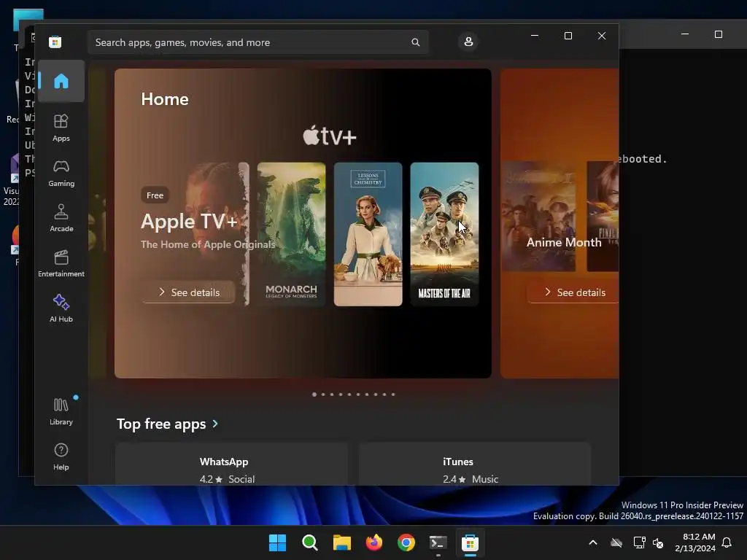The height and width of the screenshot is (560, 747).
Task: Open the Arcade section
Action: tap(61, 218)
